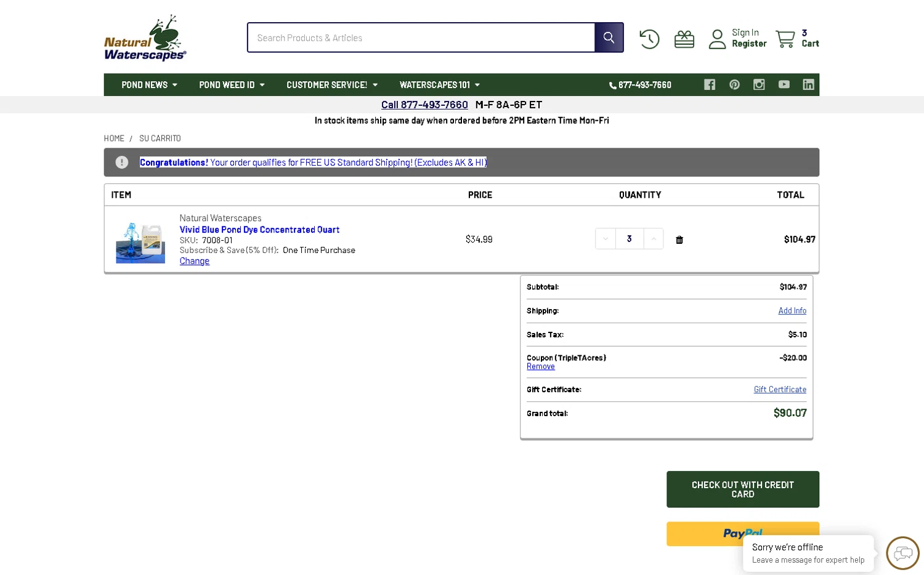The image size is (924, 575).
Task: Open the gift certificates icon
Action: pos(684,39)
